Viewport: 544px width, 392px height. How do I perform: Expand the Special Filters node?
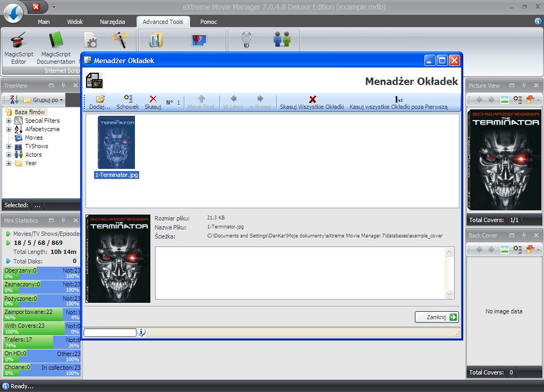pos(8,121)
